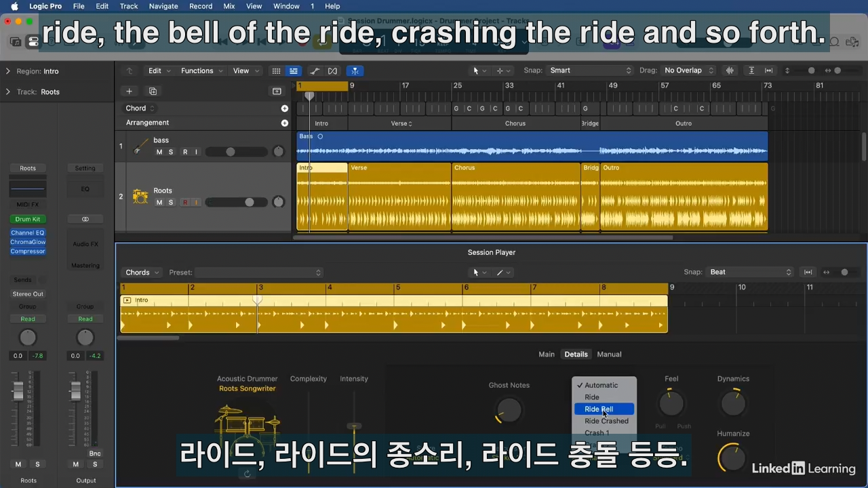The width and height of the screenshot is (868, 488).
Task: Open the tracks area Edit dropdown
Action: (x=159, y=70)
